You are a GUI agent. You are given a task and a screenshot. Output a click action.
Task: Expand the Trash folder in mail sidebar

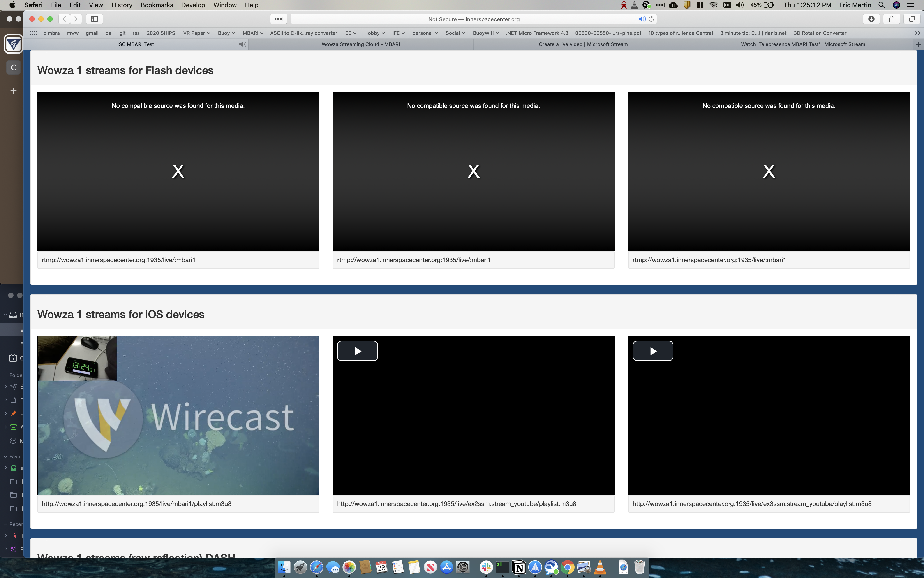(6, 535)
